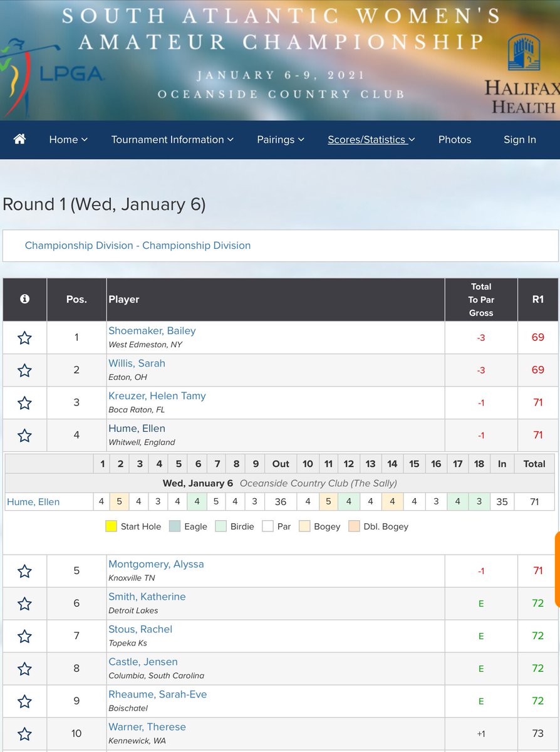Click the Par legend swatch

point(267,526)
